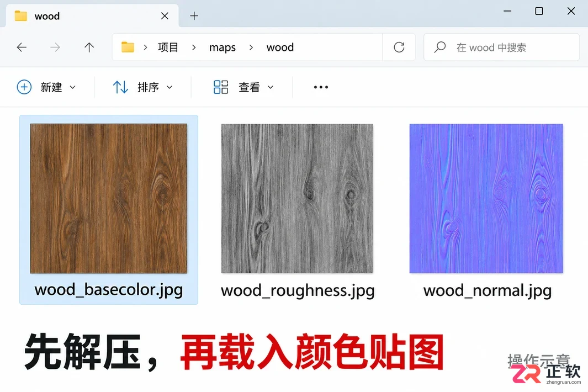Expand chevron between maps and wood

click(x=251, y=47)
